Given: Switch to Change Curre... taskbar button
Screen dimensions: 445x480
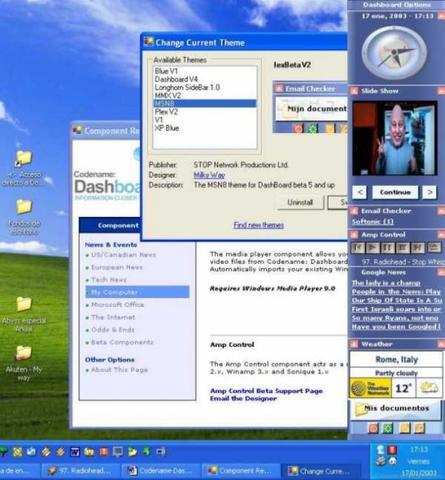Looking at the screenshot, I should pos(320,471).
